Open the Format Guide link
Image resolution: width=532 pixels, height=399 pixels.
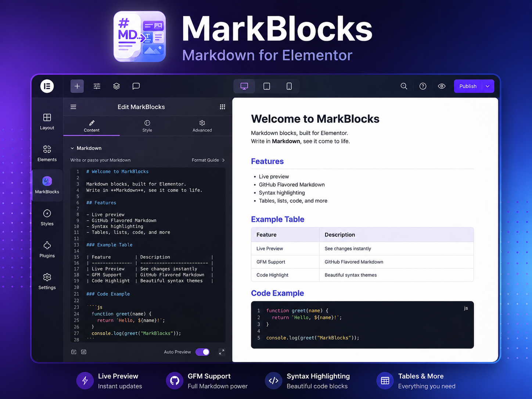tap(208, 160)
